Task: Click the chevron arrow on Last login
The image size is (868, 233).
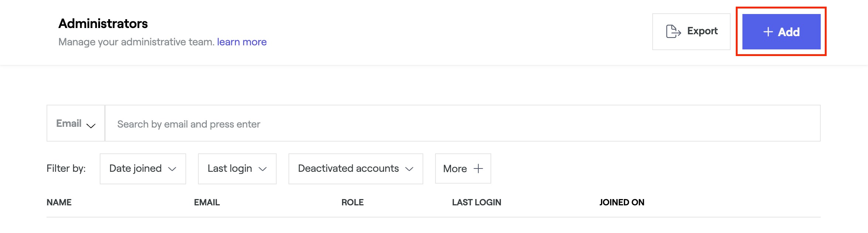Action: pos(263,169)
